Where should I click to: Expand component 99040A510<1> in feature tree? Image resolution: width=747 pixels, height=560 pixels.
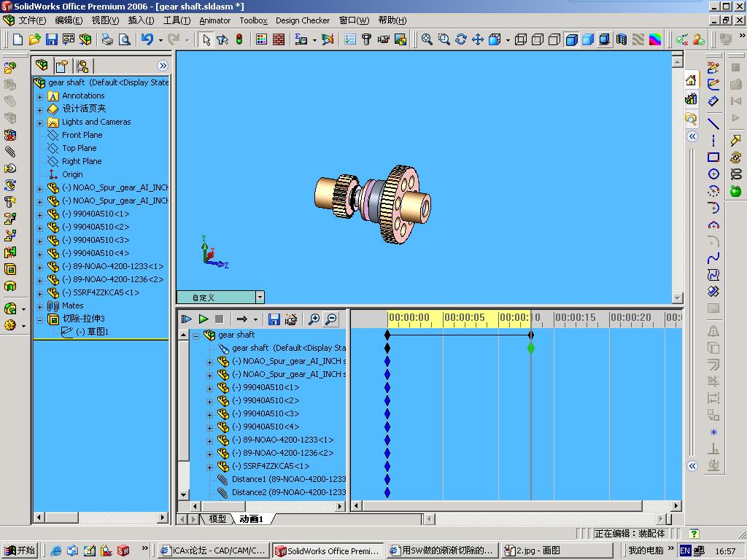tap(40, 215)
